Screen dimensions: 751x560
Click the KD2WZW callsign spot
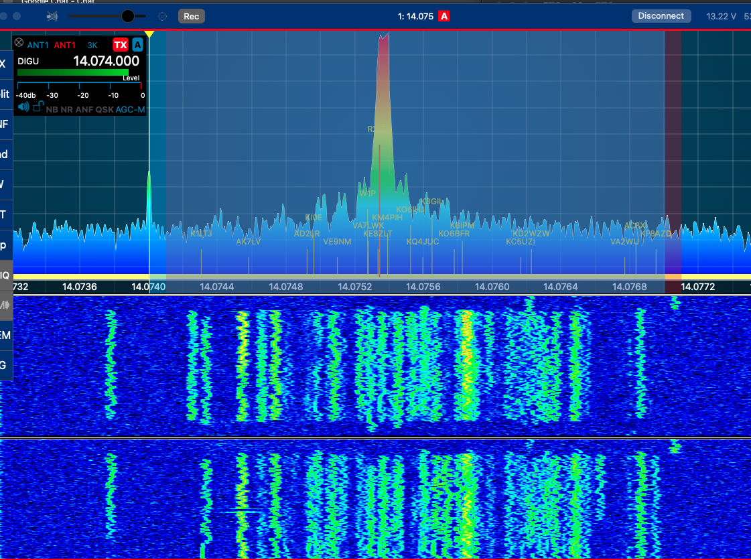(x=531, y=234)
